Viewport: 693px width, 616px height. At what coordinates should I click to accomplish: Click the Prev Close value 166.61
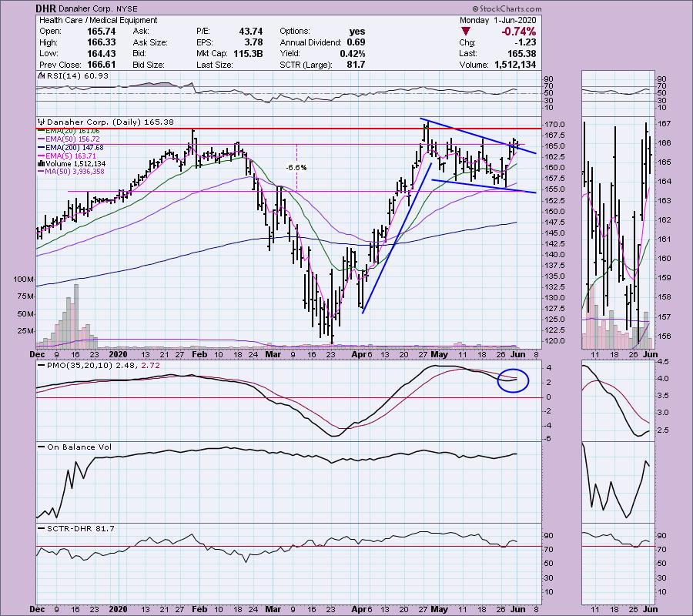coord(101,65)
